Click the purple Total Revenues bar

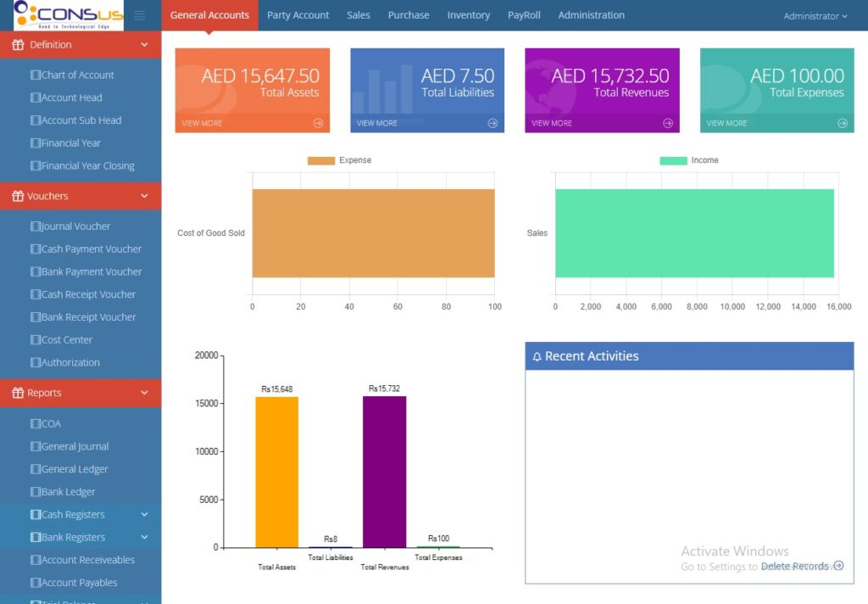[384, 471]
